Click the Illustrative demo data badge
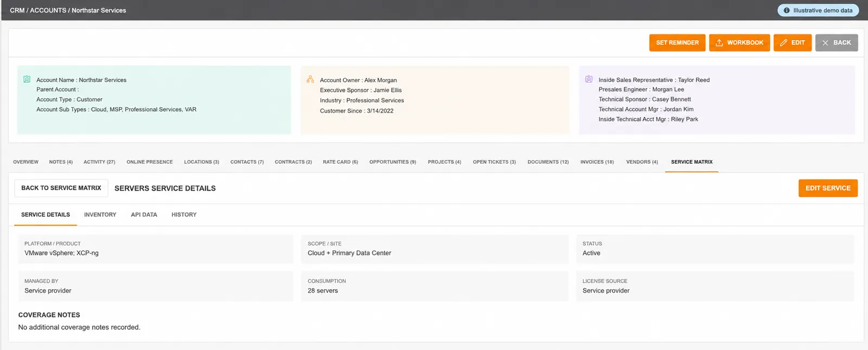 coord(818,10)
